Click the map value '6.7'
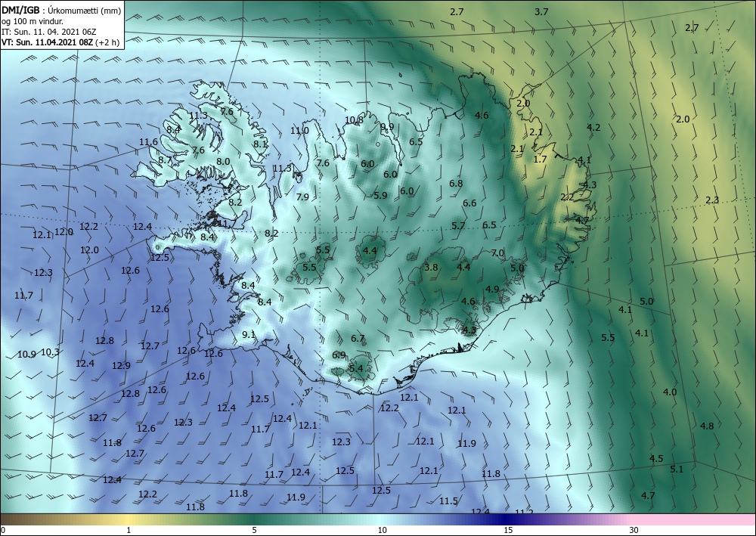This screenshot has height=536, width=756. tap(358, 339)
